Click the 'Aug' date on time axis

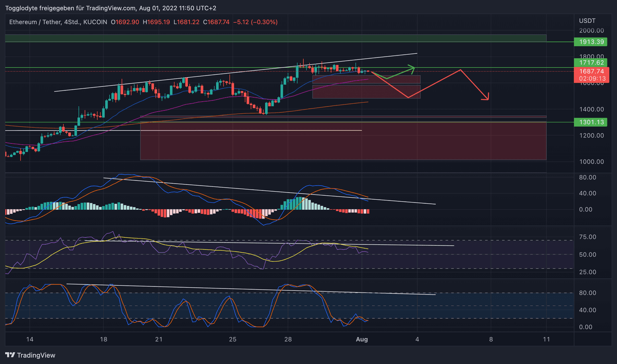(362, 339)
